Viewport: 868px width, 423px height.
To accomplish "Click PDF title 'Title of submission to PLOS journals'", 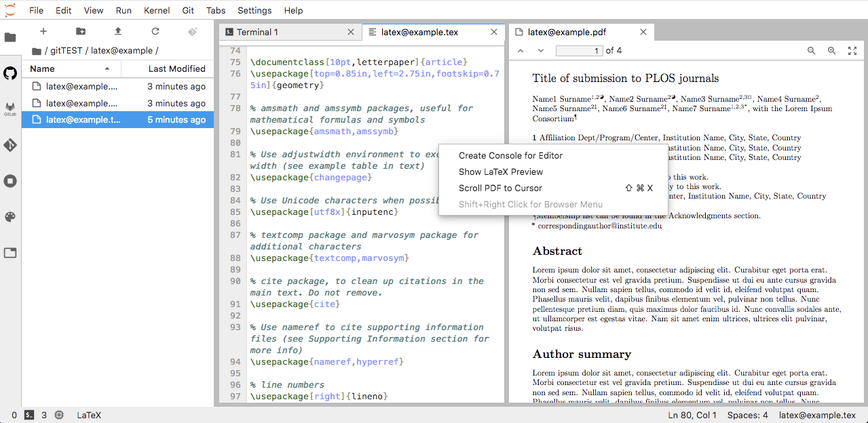I will [626, 78].
